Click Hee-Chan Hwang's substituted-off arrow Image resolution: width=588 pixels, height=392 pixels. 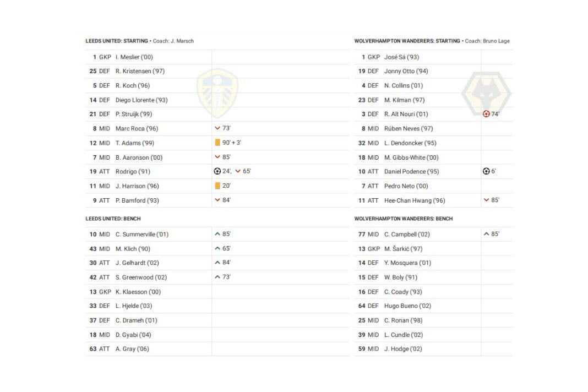pyautogui.click(x=486, y=200)
